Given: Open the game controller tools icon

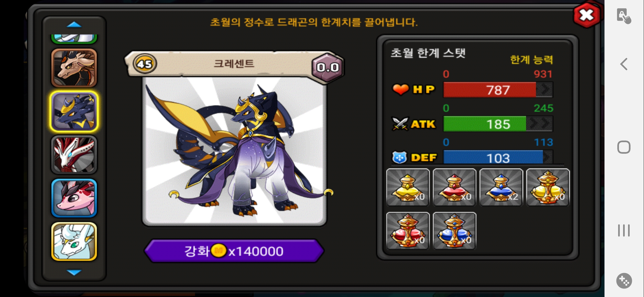Looking at the screenshot, I should pos(624,281).
